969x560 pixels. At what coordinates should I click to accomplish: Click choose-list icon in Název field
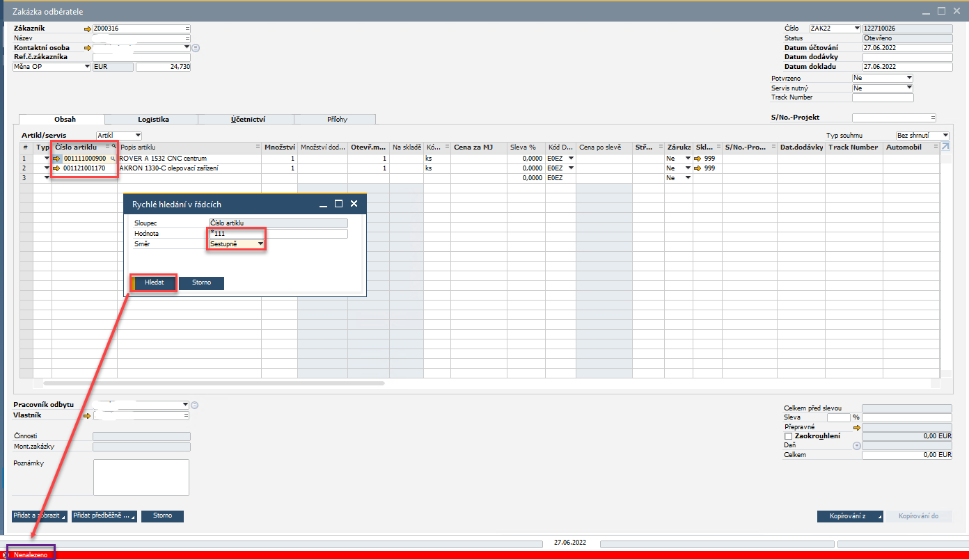point(187,38)
